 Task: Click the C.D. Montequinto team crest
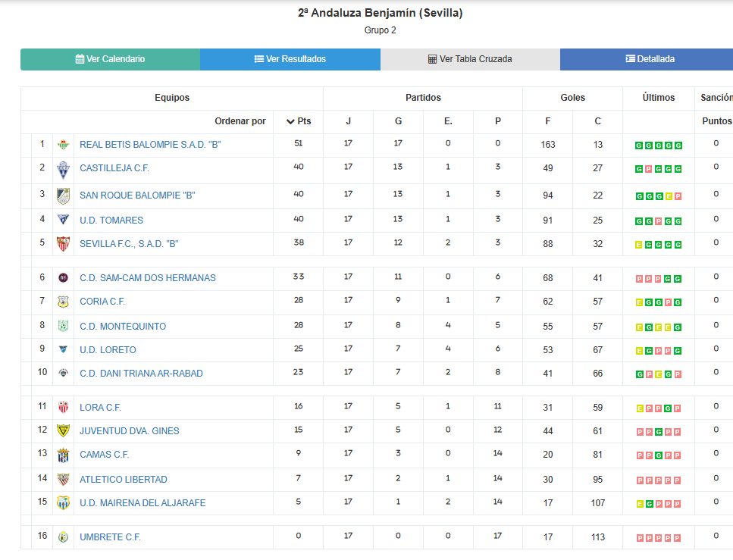pos(63,326)
